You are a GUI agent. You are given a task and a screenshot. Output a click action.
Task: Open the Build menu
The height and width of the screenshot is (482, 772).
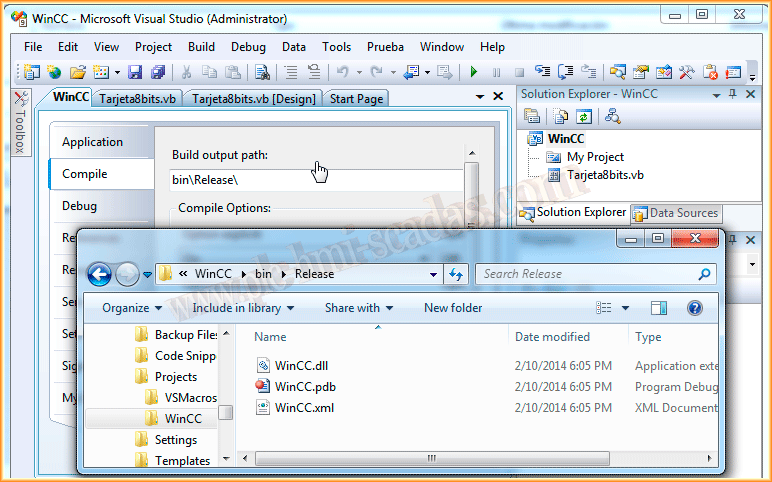(x=201, y=47)
